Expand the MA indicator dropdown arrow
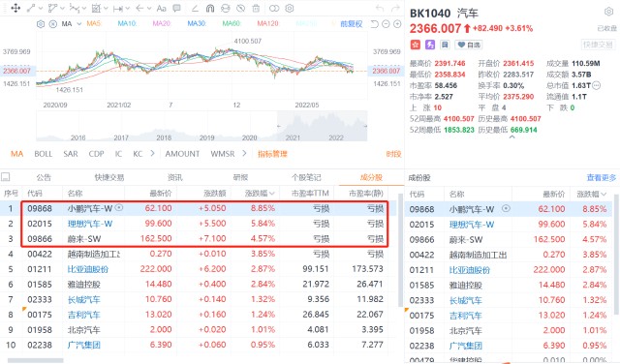 coord(79,24)
